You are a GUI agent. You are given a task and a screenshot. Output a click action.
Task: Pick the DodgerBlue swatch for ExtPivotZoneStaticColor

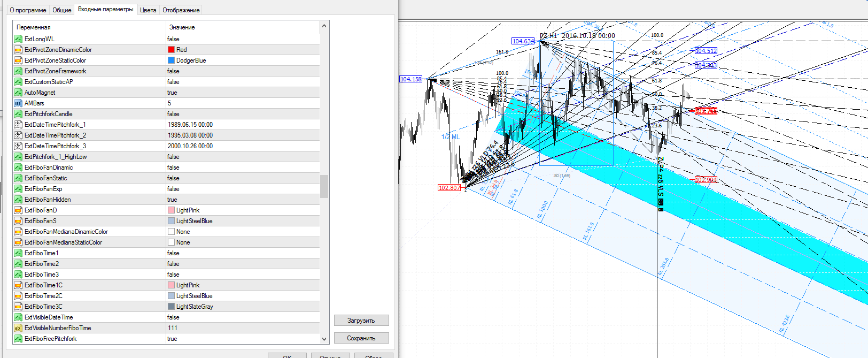click(172, 60)
